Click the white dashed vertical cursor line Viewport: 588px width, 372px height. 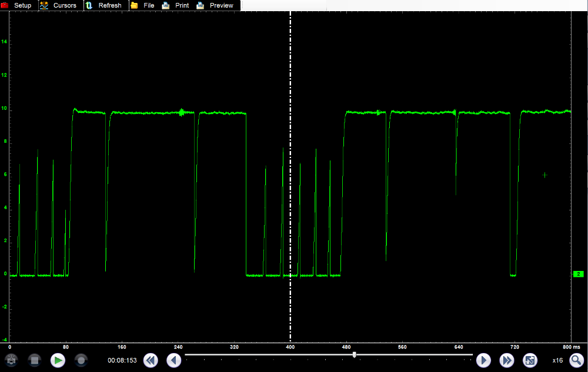coord(290,176)
